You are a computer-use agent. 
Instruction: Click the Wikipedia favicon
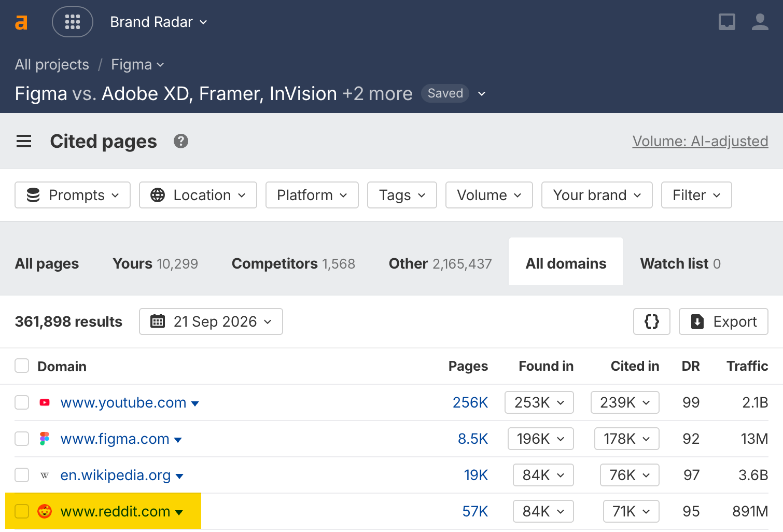(x=45, y=475)
